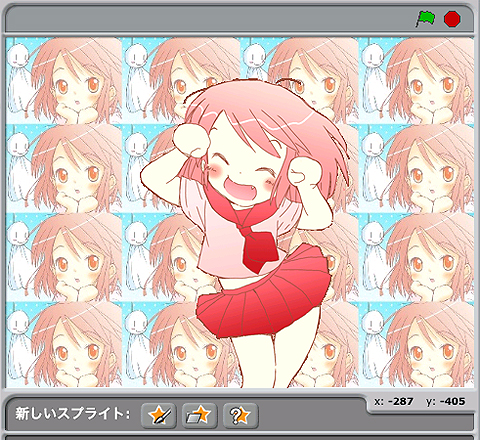
Task: Click the mouse y coordinate readout -405
Action: [452, 401]
